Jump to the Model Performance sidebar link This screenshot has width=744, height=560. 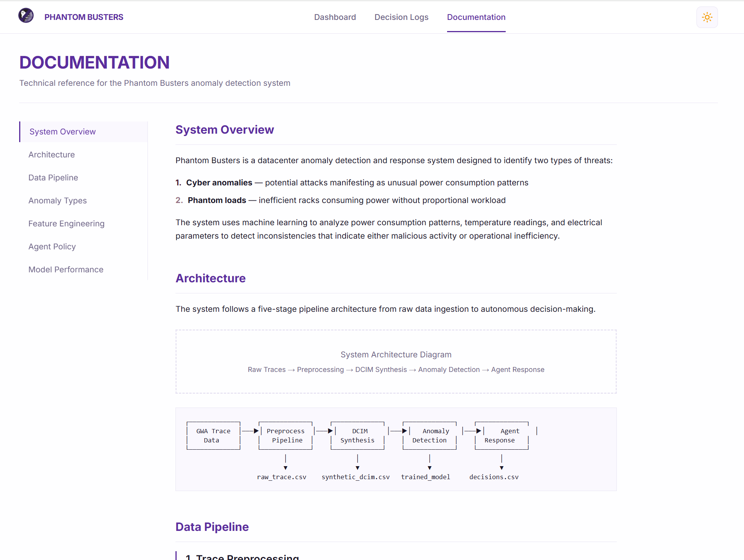[66, 270]
